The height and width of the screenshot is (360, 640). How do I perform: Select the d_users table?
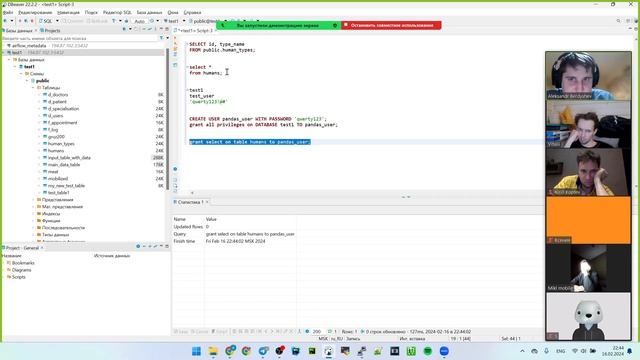(56, 116)
